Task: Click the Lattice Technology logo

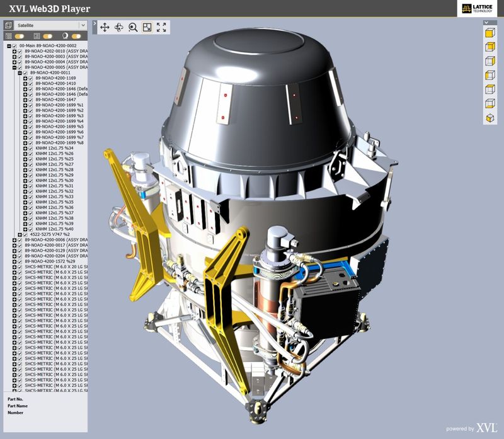Action: pos(476,9)
